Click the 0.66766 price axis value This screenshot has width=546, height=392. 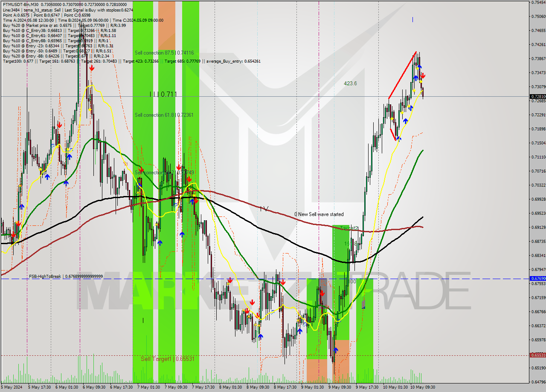coord(538,311)
